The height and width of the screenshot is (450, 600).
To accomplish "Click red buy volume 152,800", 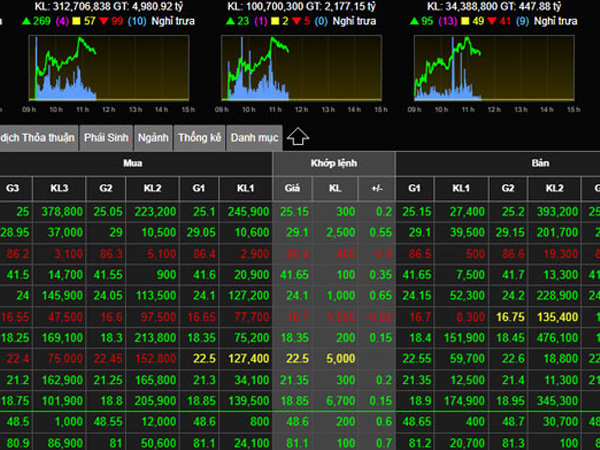I will 155,359.
